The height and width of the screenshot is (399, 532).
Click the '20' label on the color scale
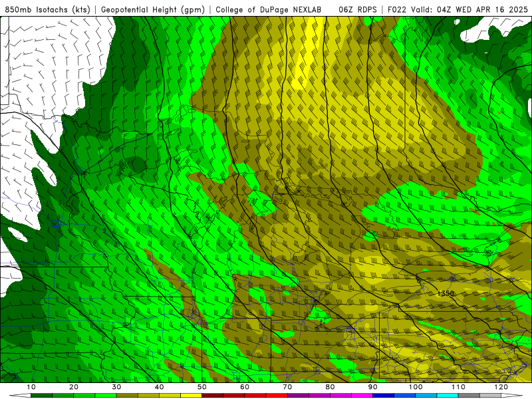(74, 387)
